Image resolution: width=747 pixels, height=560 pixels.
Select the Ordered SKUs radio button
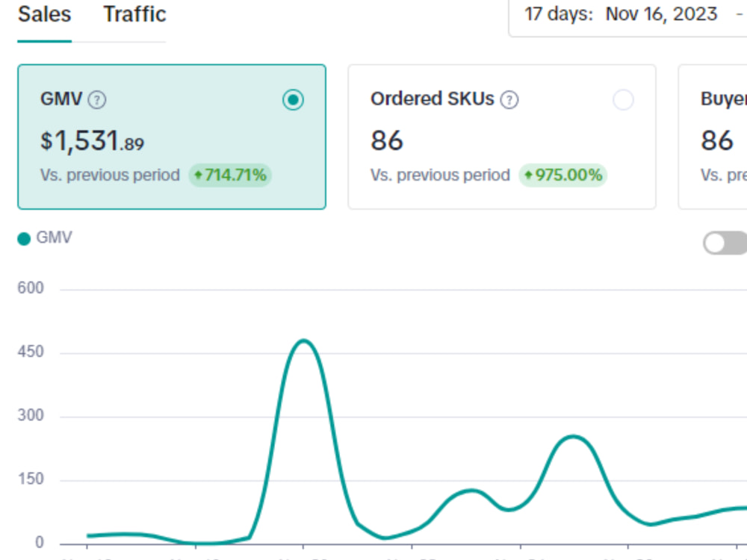click(x=623, y=99)
